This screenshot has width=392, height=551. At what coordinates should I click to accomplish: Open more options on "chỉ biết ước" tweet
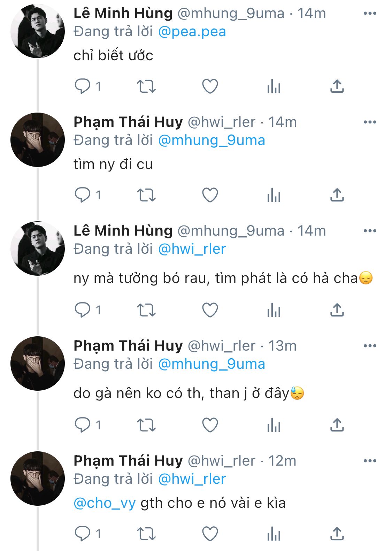click(x=370, y=14)
